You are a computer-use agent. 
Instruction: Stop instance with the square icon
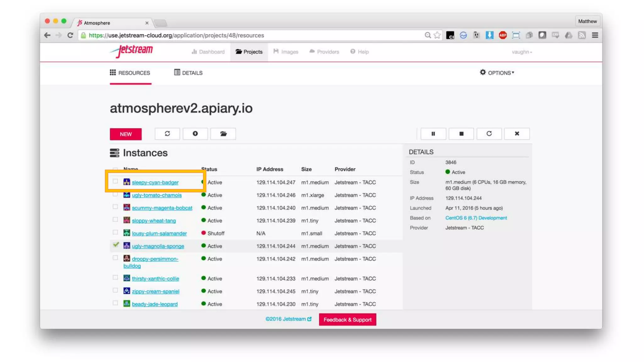coord(461,134)
